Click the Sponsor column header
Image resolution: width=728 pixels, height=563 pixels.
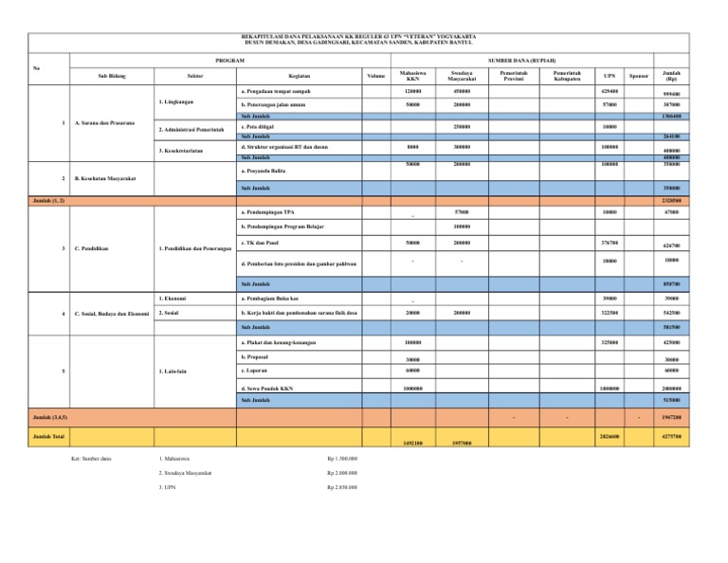click(638, 76)
